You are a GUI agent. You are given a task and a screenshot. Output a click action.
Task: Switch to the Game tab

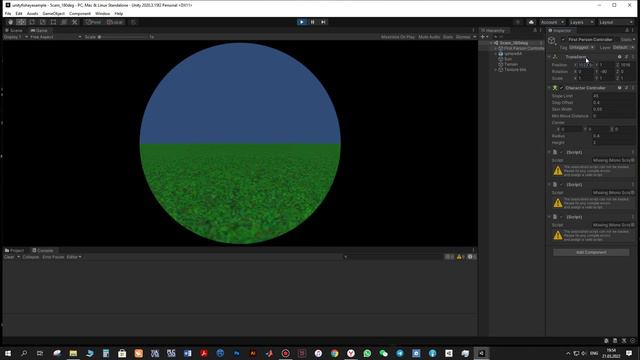click(x=39, y=31)
